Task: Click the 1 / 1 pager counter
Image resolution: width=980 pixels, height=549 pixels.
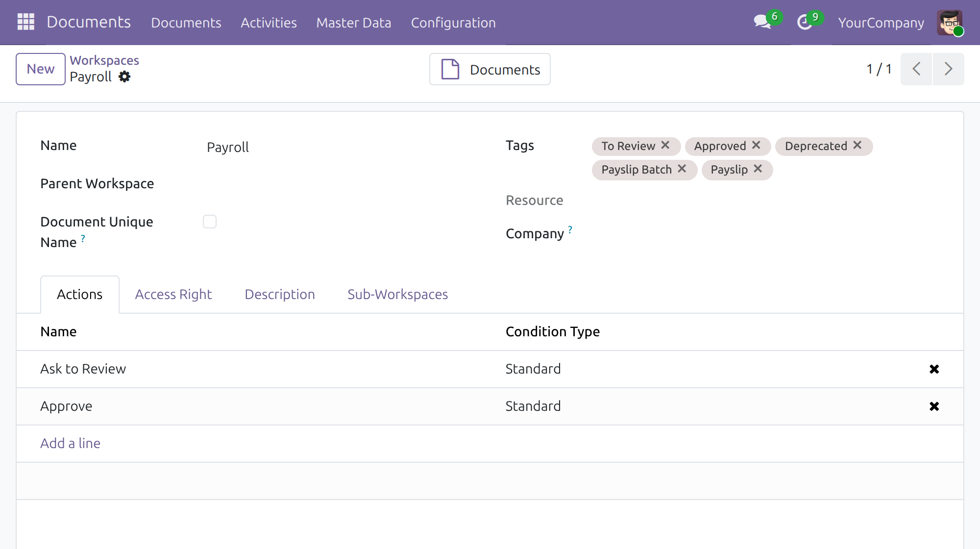Action: 879,69
